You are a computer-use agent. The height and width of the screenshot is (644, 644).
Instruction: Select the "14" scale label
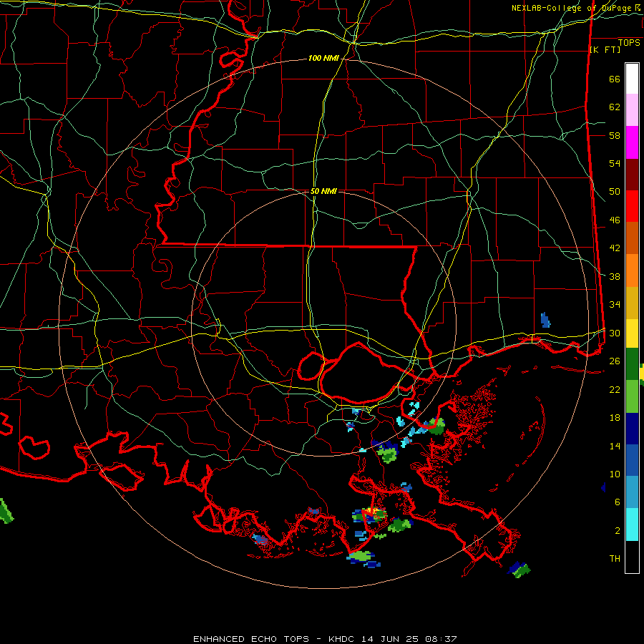[x=615, y=446]
